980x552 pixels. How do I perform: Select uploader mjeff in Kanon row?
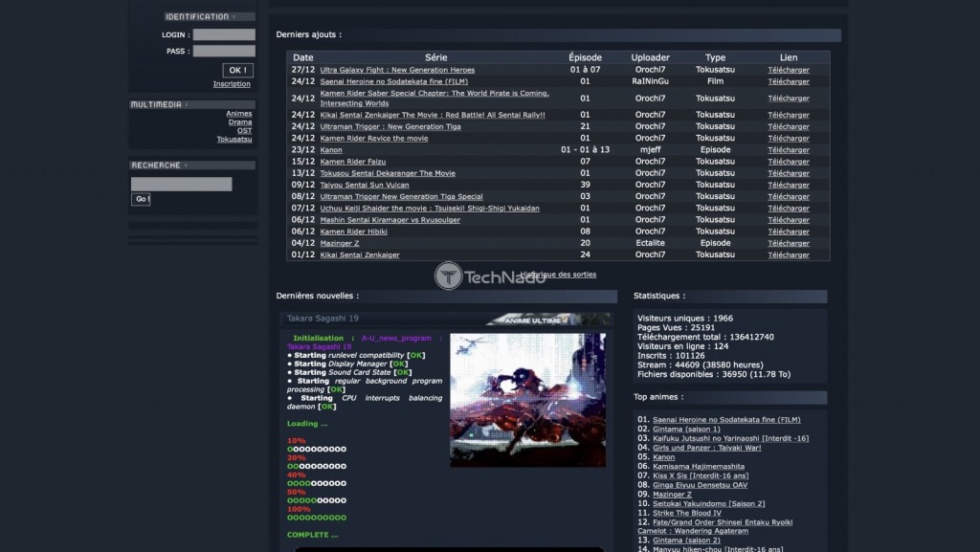pyautogui.click(x=650, y=150)
